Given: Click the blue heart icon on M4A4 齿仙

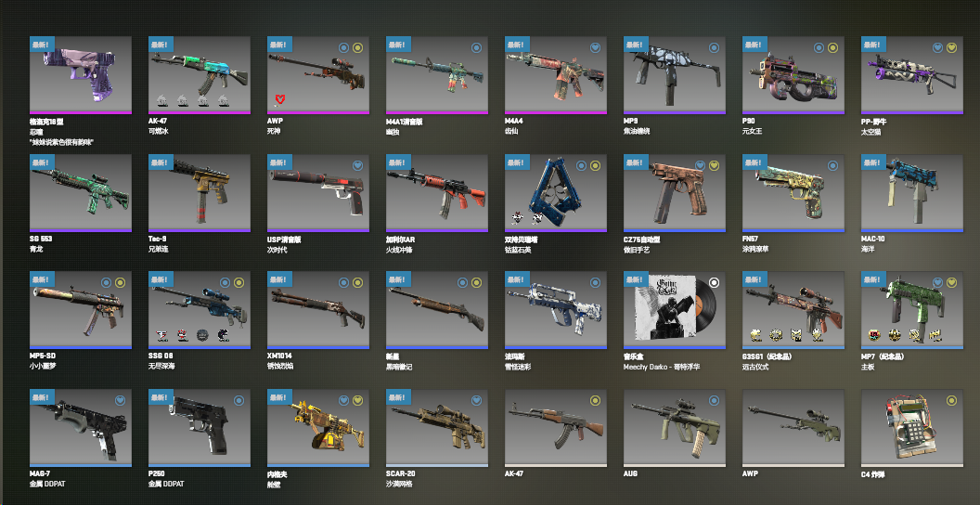Looking at the screenshot, I should (x=595, y=47).
